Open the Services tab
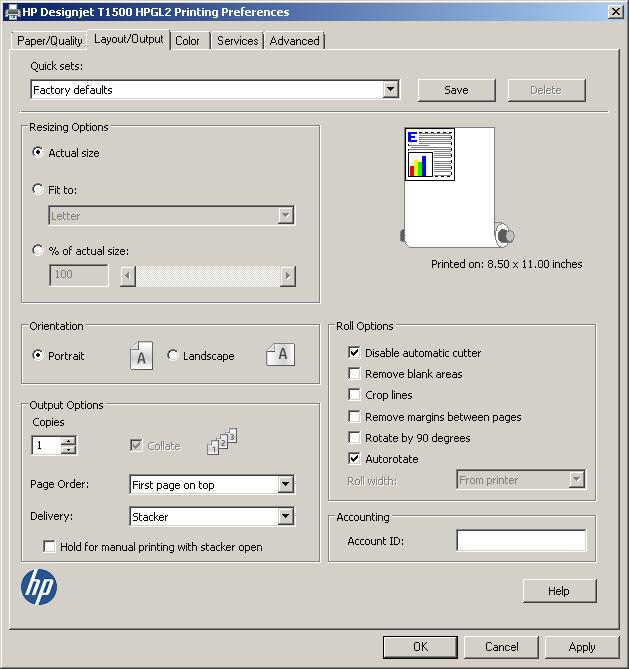The image size is (629, 669). coord(237,41)
